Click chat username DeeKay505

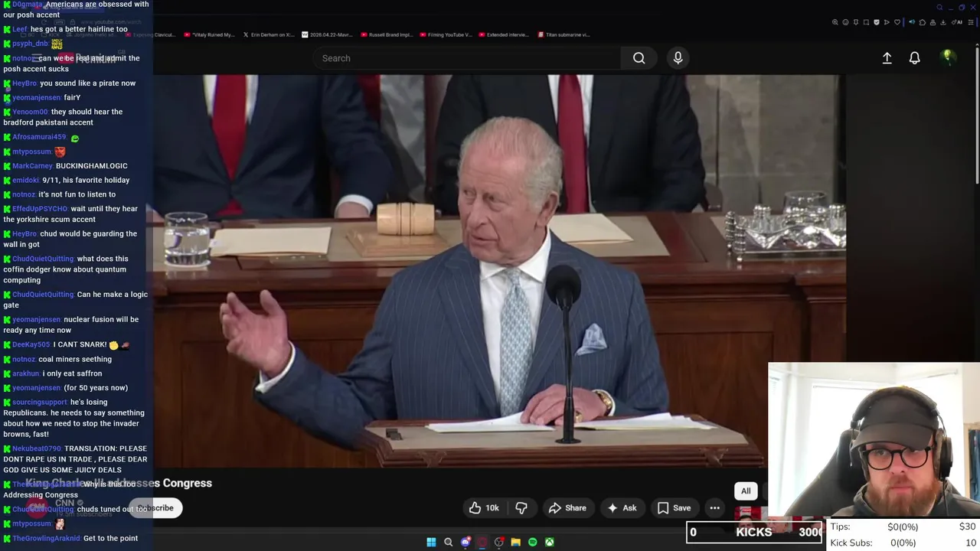pos(31,345)
